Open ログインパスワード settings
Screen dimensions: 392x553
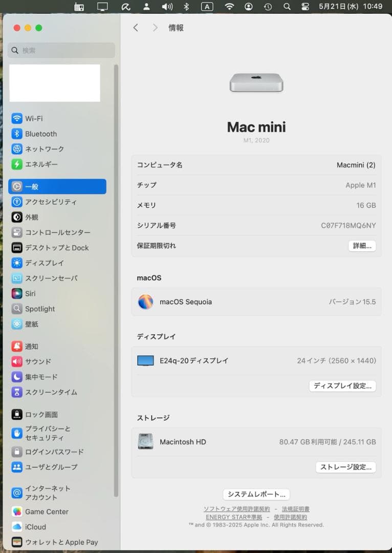[x=57, y=452]
